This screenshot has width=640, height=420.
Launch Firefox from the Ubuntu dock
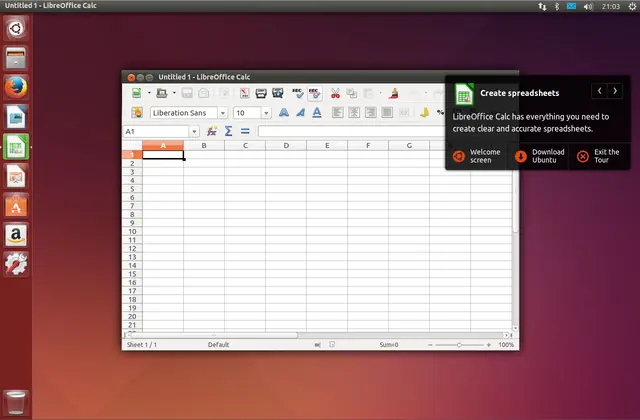coord(16,87)
